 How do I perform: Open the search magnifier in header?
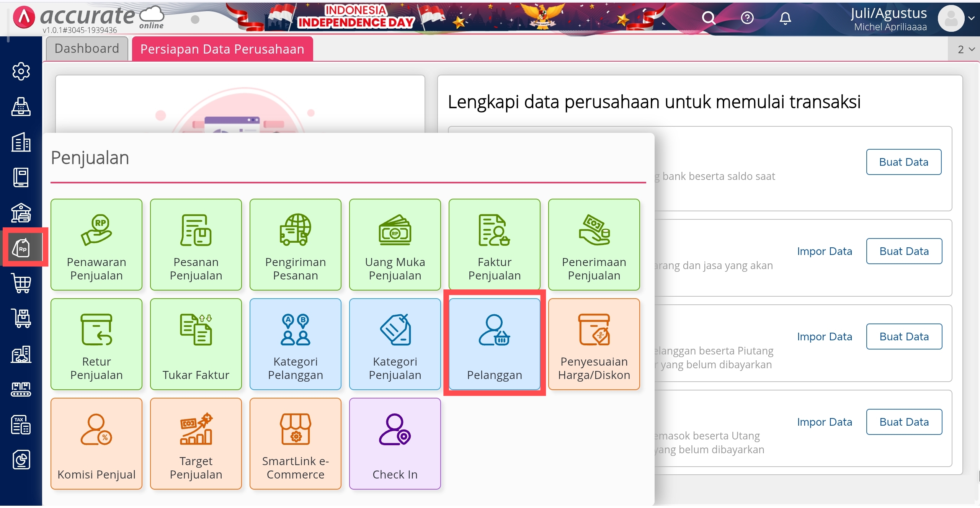(708, 18)
